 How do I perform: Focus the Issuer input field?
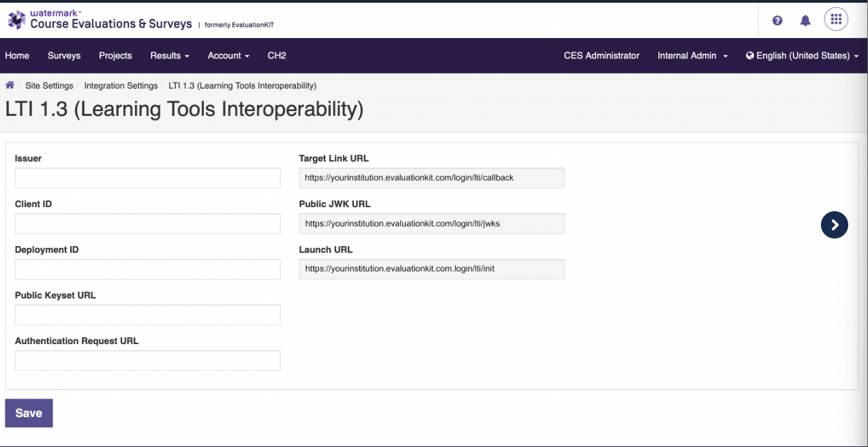click(147, 178)
